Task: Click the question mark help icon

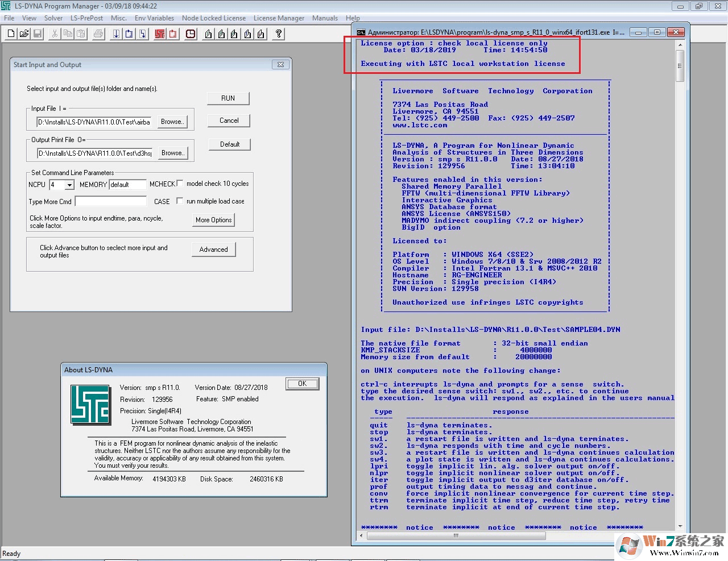Action: click(x=279, y=34)
